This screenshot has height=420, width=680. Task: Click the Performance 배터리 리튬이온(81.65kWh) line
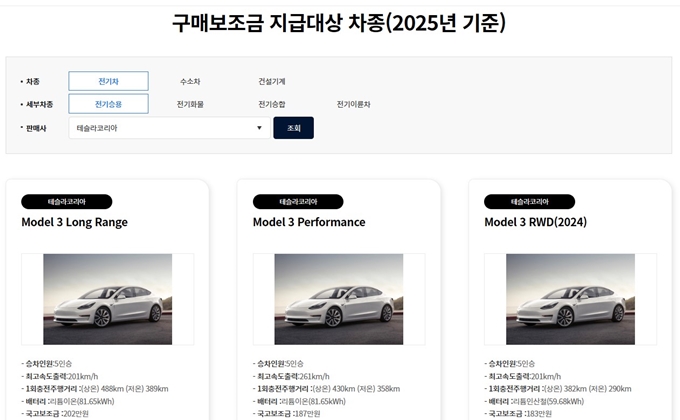(x=300, y=401)
